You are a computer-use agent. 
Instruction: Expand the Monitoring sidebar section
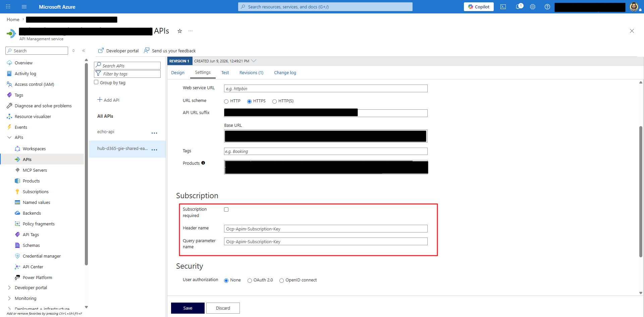9,298
